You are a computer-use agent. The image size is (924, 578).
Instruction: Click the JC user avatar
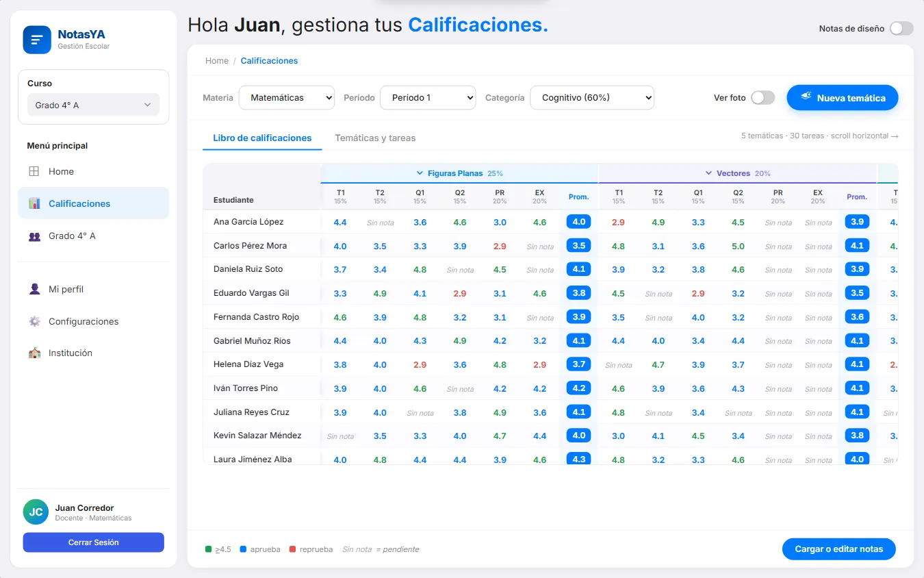pyautogui.click(x=36, y=512)
